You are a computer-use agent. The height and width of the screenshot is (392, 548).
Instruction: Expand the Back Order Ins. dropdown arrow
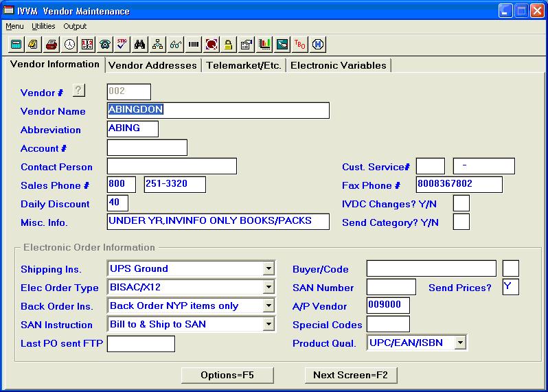click(x=269, y=305)
